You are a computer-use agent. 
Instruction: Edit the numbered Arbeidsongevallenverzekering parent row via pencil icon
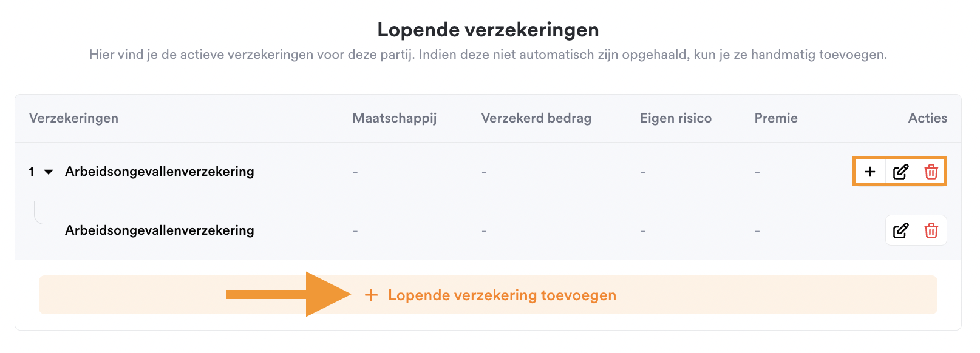tap(900, 172)
